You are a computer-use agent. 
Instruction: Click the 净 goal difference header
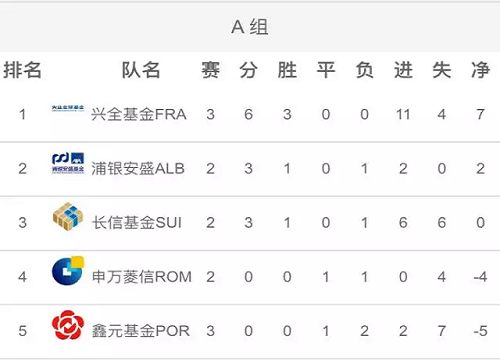tap(480, 70)
